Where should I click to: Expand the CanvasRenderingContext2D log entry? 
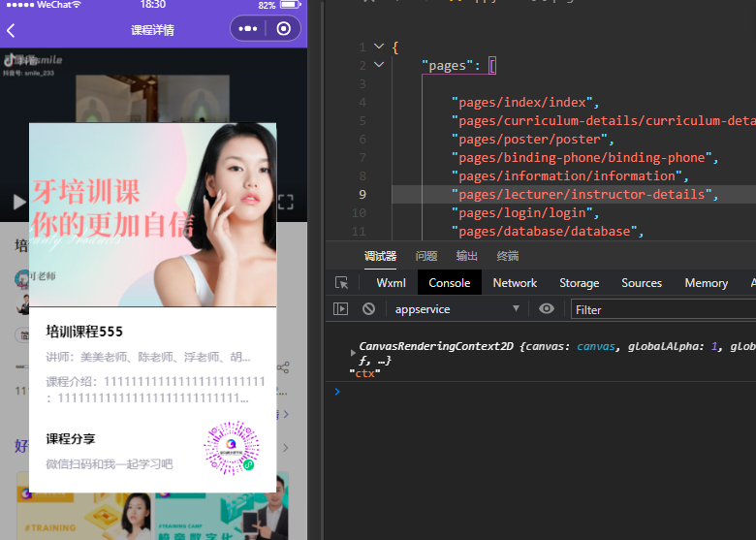(353, 353)
